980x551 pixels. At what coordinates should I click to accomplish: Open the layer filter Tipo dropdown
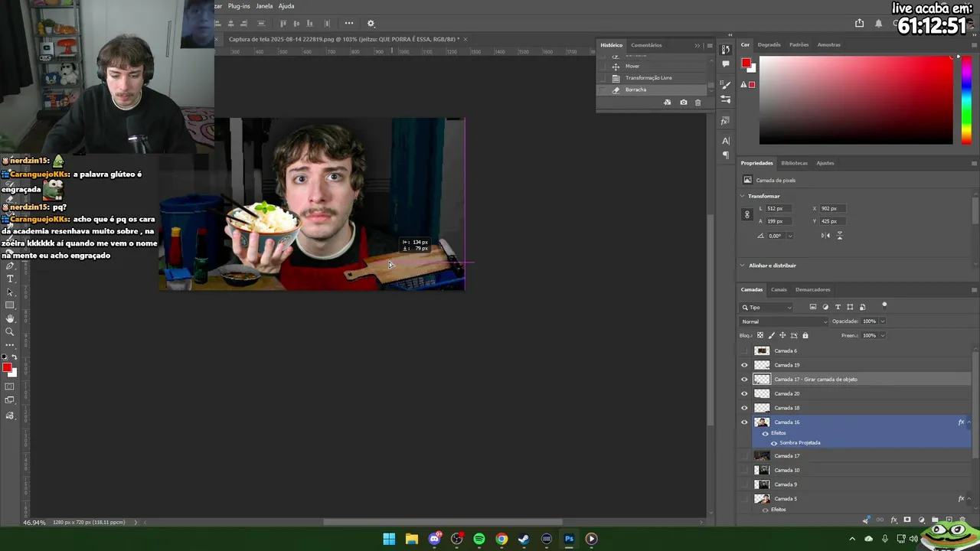click(x=766, y=308)
